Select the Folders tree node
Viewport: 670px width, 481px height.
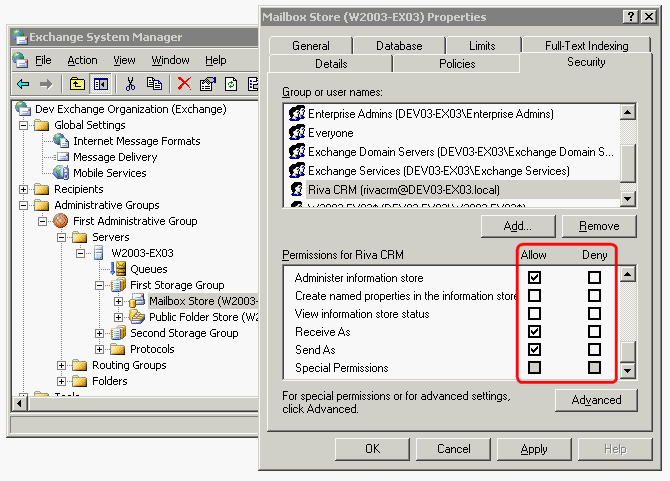tap(110, 381)
